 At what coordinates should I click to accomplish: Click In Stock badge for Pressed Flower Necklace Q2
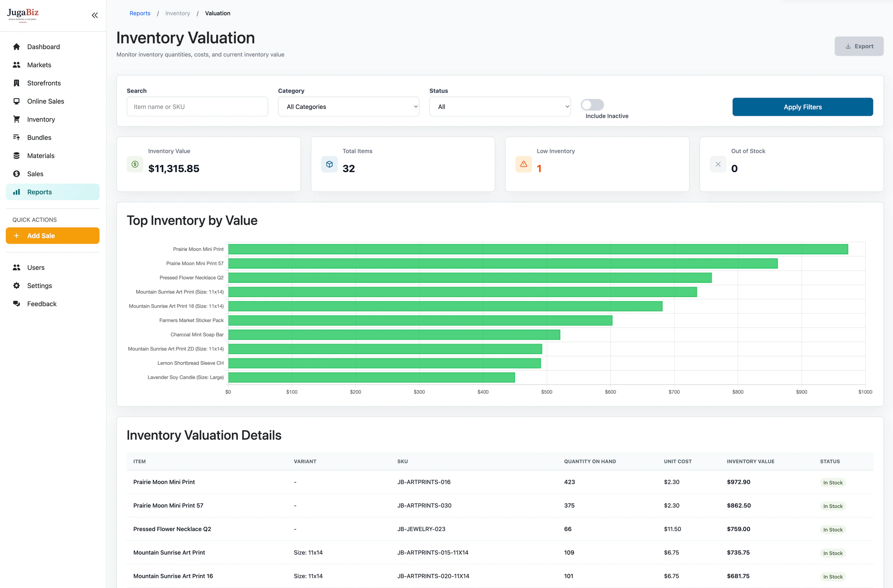click(833, 530)
